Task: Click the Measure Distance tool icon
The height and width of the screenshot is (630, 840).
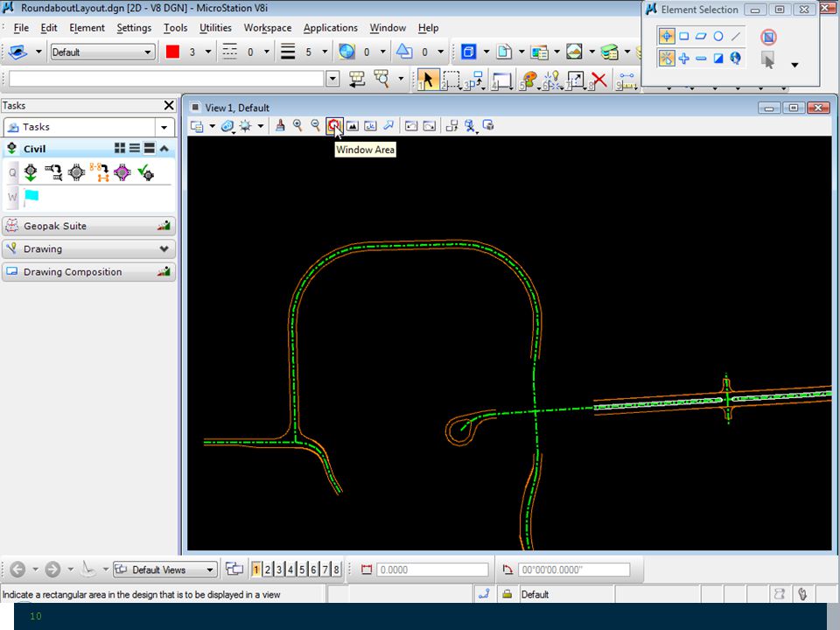Action: coord(626,80)
